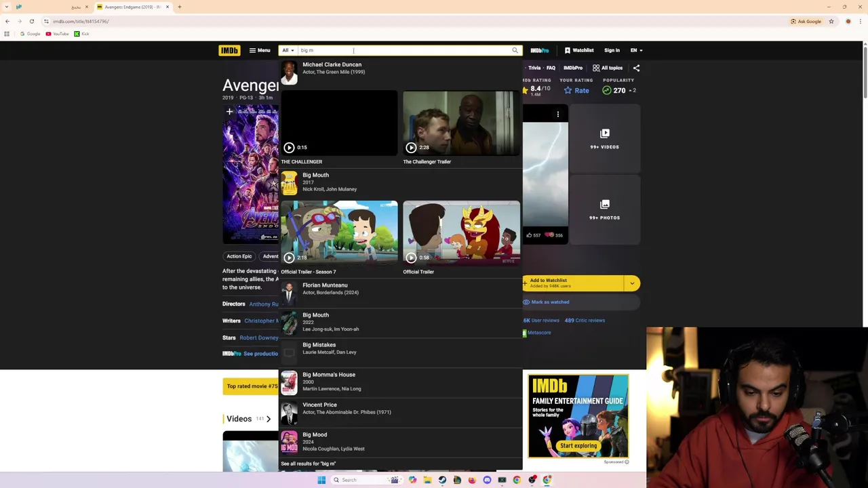
Task: Go back in the browser
Action: click(7, 21)
